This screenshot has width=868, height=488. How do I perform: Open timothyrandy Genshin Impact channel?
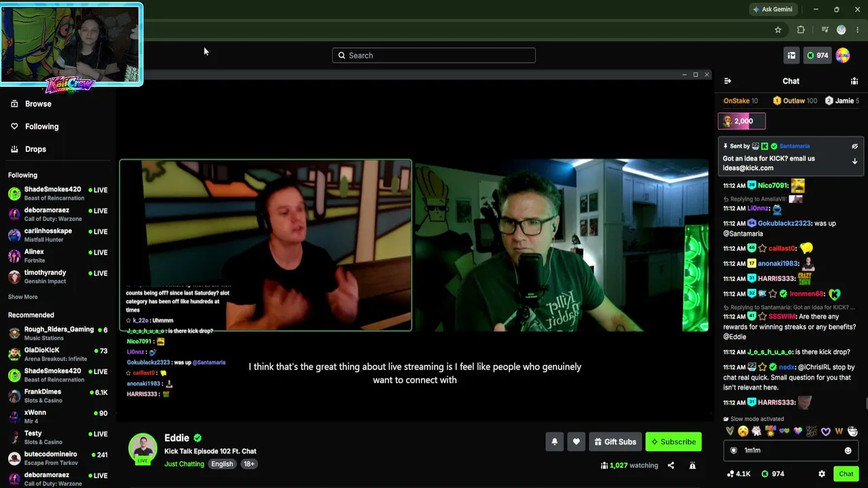58,277
